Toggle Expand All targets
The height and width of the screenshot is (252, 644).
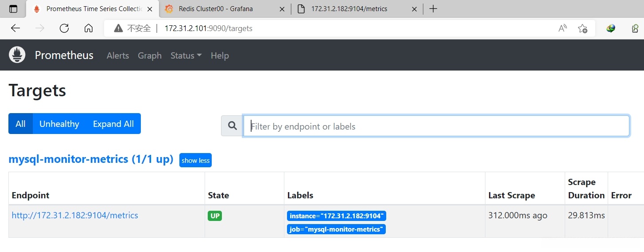113,124
